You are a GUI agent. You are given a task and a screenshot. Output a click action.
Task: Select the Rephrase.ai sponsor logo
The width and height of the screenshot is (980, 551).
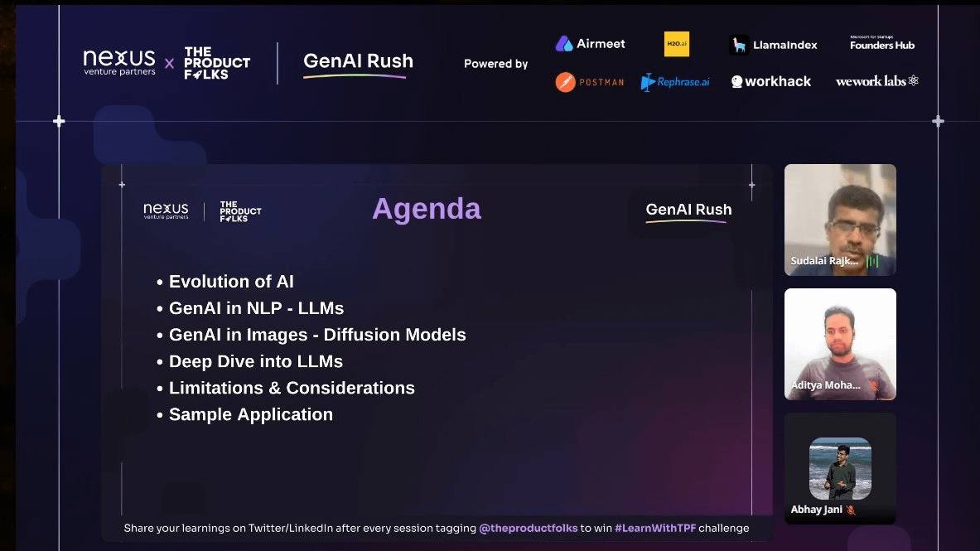pos(675,81)
